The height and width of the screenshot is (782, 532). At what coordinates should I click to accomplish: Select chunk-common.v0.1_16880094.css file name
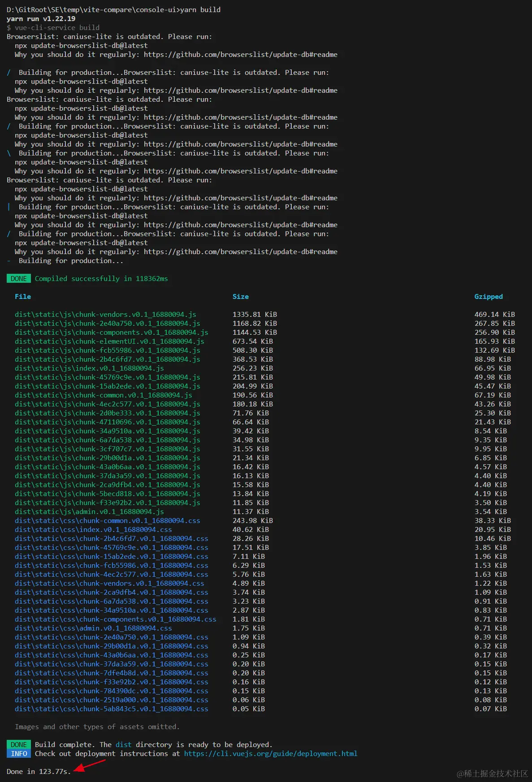click(108, 521)
